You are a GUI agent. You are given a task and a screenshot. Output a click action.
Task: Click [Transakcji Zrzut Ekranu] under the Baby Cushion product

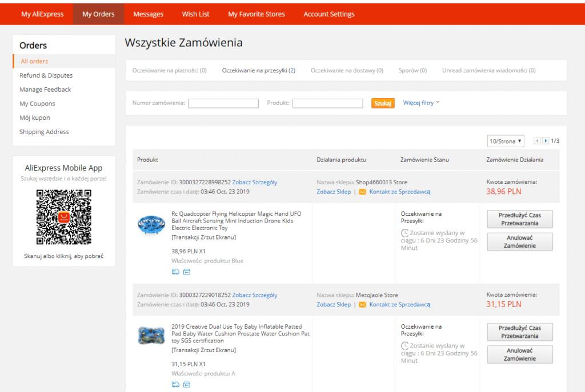[x=204, y=350]
